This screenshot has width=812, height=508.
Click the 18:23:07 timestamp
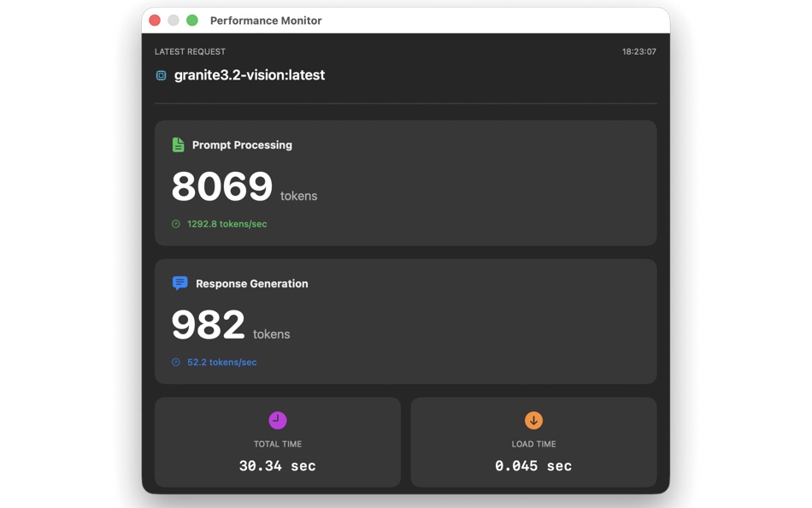[x=638, y=51]
